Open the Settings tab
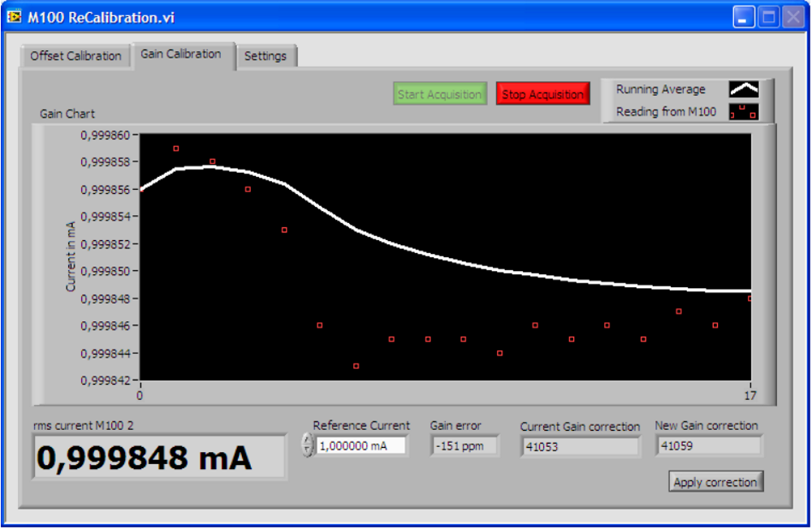Screen dimensions: 812x529 pos(266,55)
